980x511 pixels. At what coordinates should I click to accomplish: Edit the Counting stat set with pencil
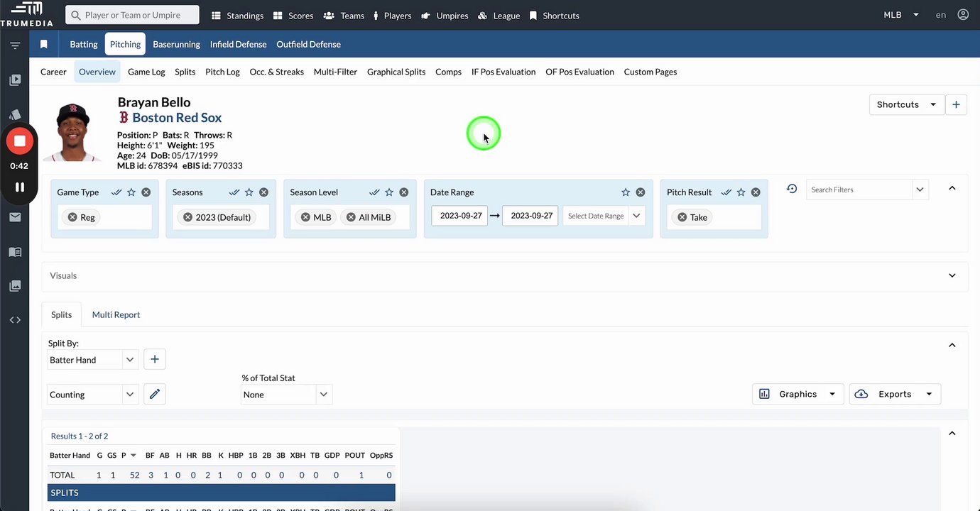[155, 395]
